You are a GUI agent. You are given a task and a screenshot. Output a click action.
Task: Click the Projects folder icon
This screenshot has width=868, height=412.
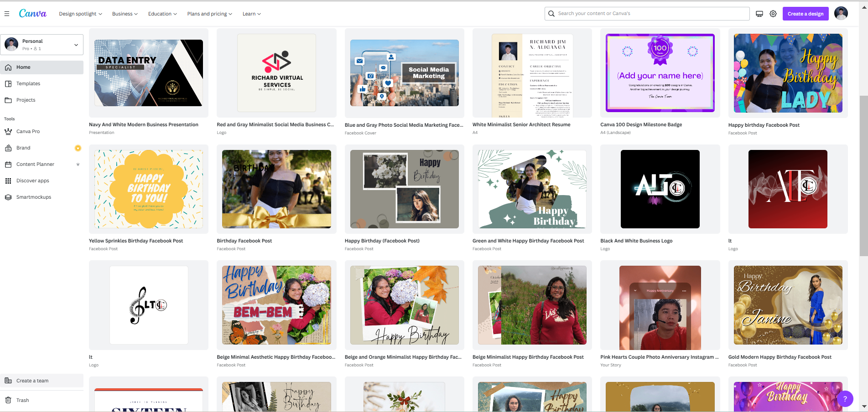[8, 100]
